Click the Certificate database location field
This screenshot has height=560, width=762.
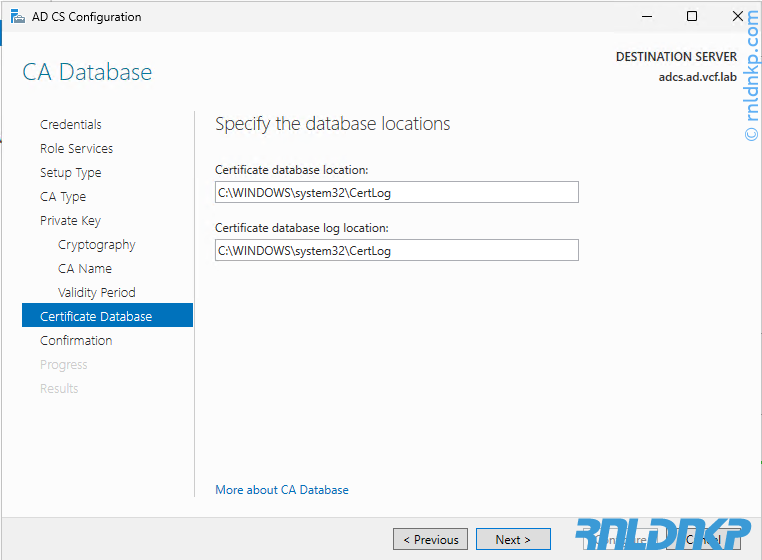click(396, 192)
